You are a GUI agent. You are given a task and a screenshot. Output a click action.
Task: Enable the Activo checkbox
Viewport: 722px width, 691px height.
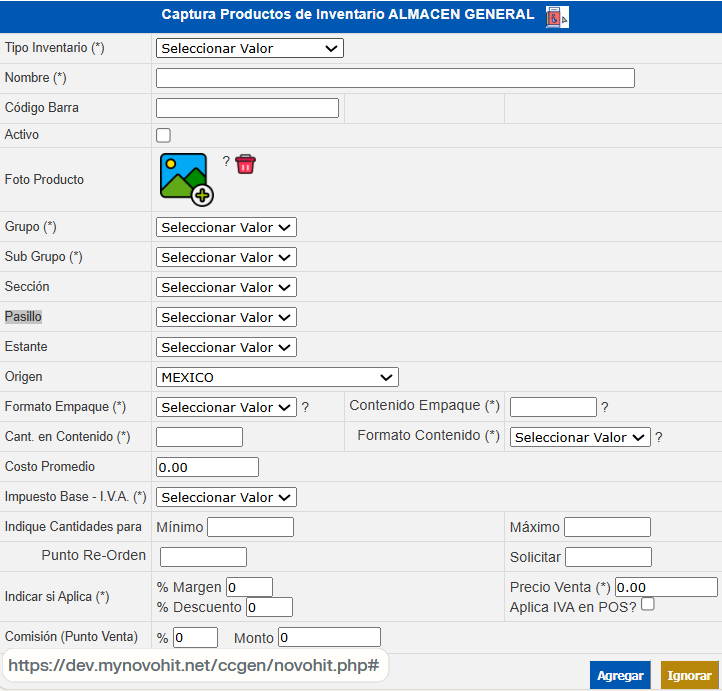[164, 135]
